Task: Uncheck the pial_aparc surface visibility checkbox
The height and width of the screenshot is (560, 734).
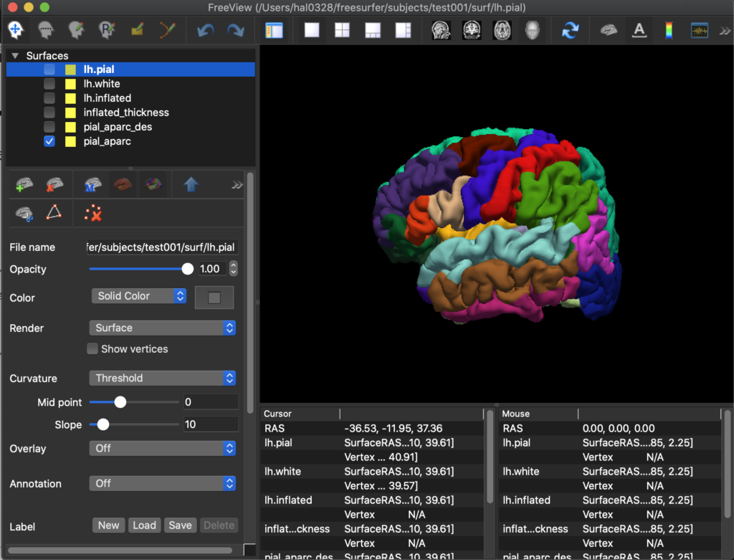Action: 49,141
